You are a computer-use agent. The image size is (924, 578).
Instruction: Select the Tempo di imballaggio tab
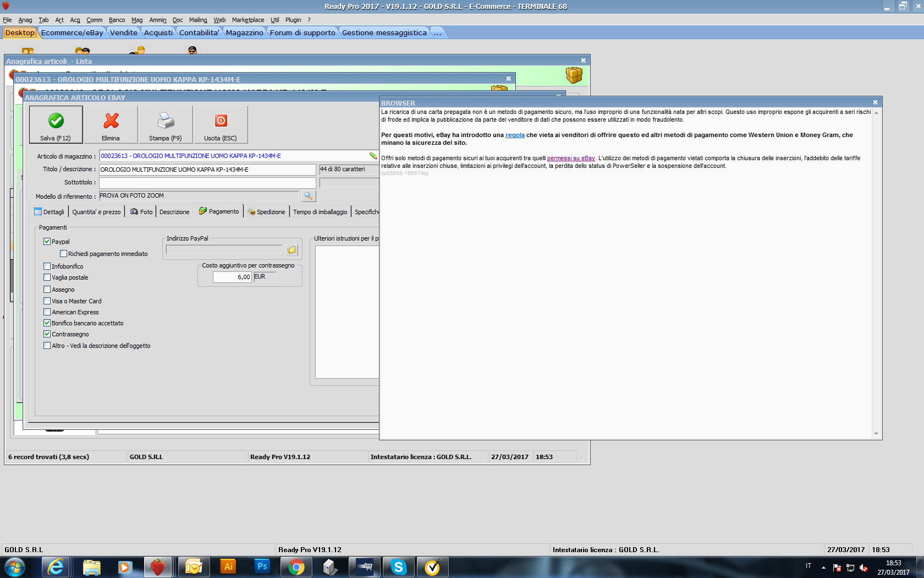pyautogui.click(x=320, y=212)
